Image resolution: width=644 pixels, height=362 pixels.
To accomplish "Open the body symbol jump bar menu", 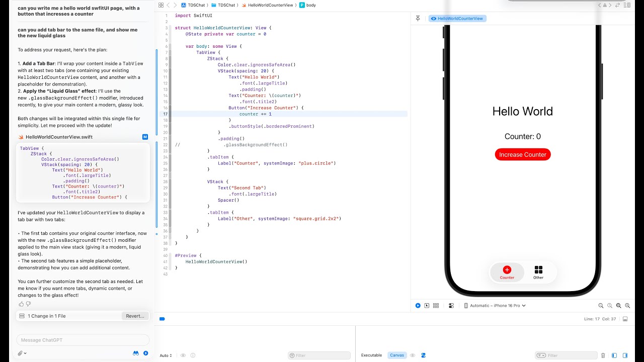I will pos(307,5).
